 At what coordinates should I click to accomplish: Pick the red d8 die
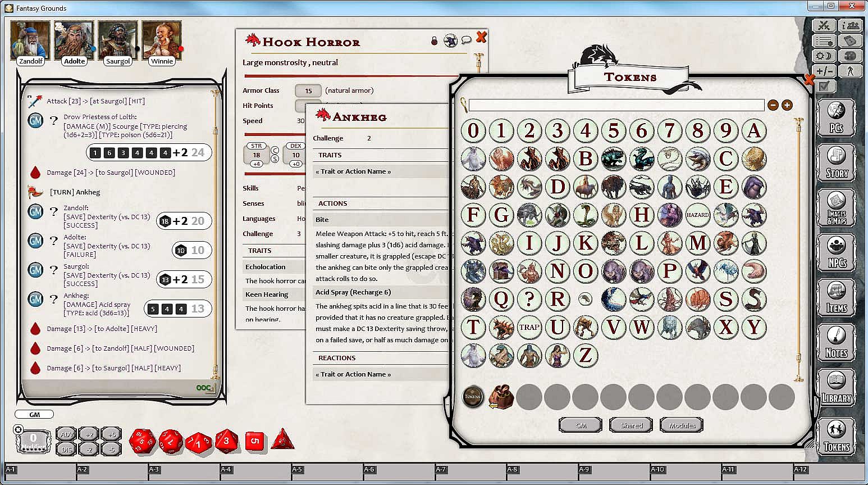226,441
